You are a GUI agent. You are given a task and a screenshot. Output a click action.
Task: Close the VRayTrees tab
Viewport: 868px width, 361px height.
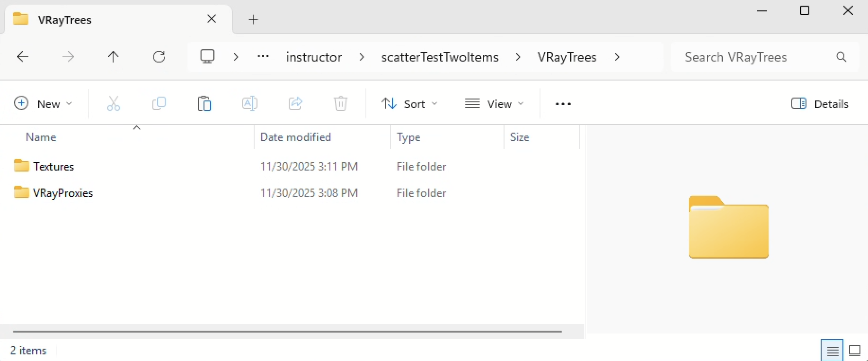click(212, 19)
